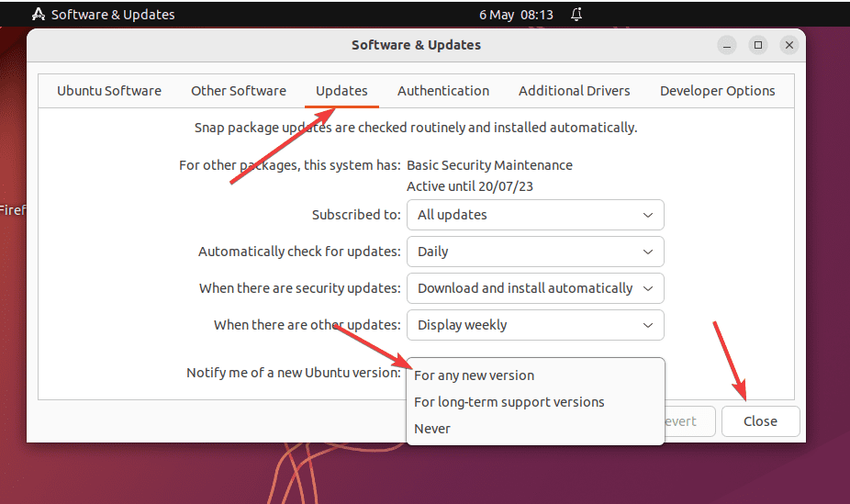This screenshot has height=504, width=850.
Task: Open the notification bell in top bar
Action: coord(576,15)
